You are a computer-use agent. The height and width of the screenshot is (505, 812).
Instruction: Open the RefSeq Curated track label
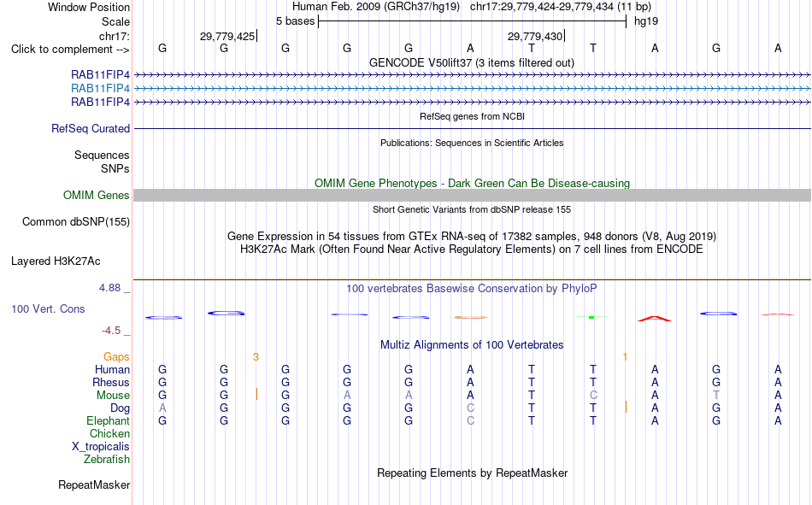point(91,128)
